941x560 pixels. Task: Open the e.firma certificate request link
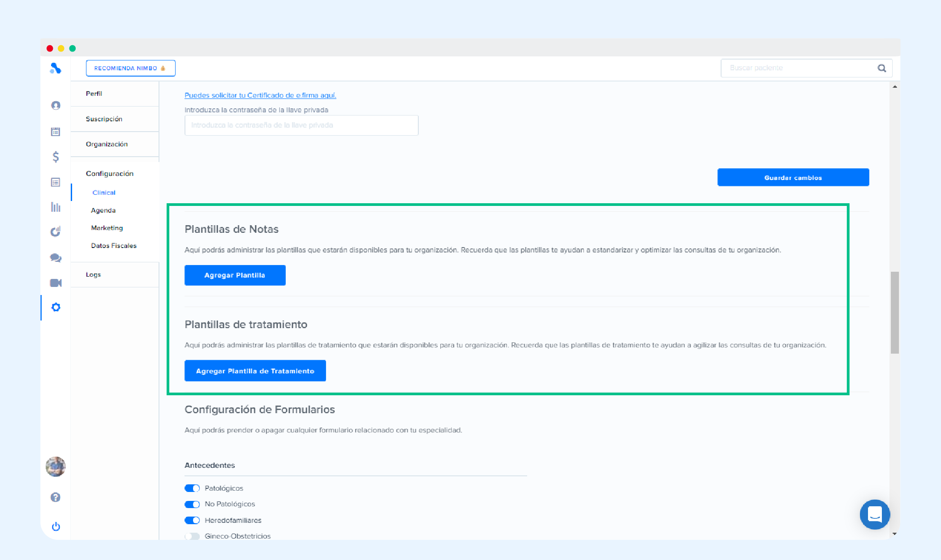[x=260, y=95]
